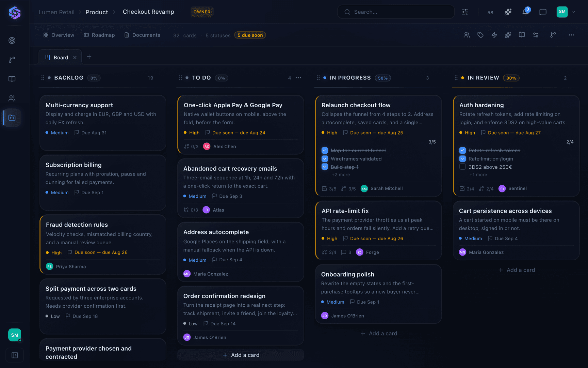588x368 pixels.
Task: Check 3DS2 above 250€
Action: pos(462,167)
